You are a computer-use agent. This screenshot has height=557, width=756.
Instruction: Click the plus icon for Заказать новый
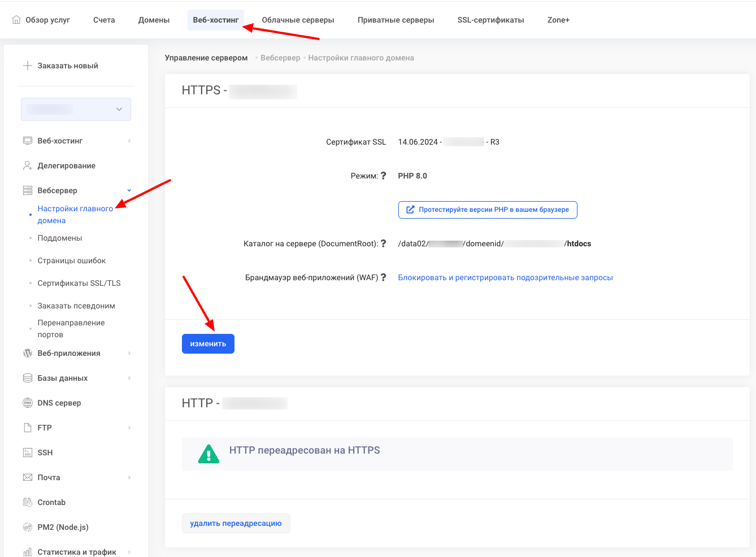[27, 66]
